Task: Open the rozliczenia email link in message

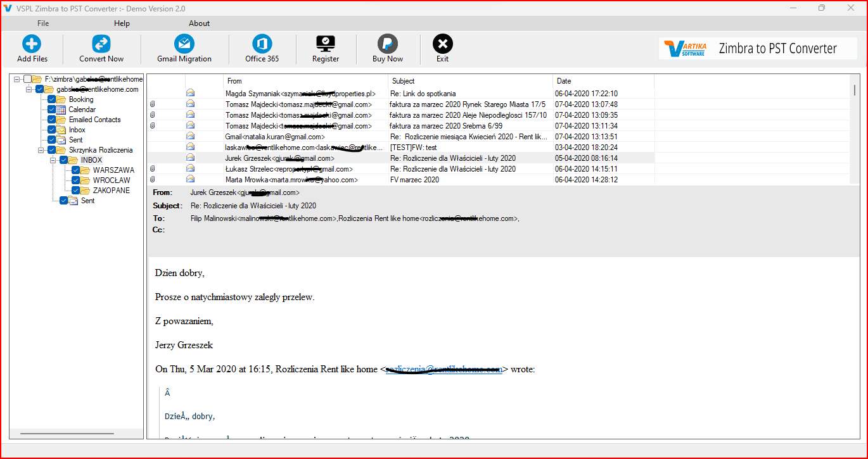Action: 444,369
